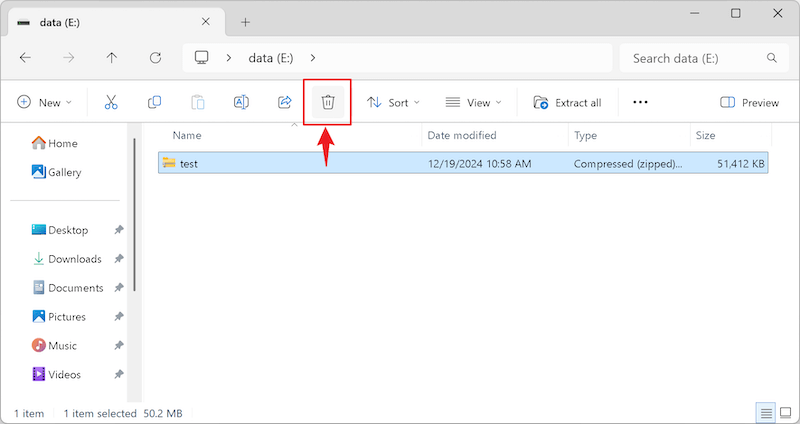Screen dimensions: 800x424
Task: Open Desktop in navigation pane
Action: point(60,230)
